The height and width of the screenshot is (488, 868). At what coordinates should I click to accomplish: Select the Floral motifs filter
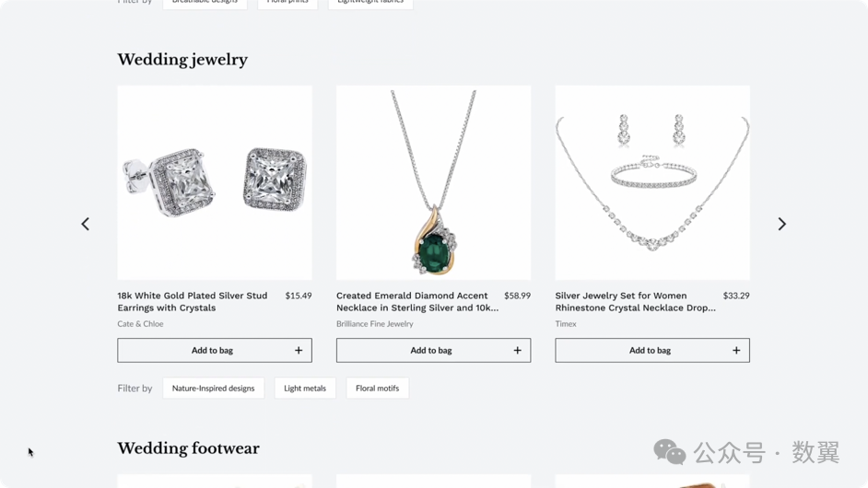378,389
